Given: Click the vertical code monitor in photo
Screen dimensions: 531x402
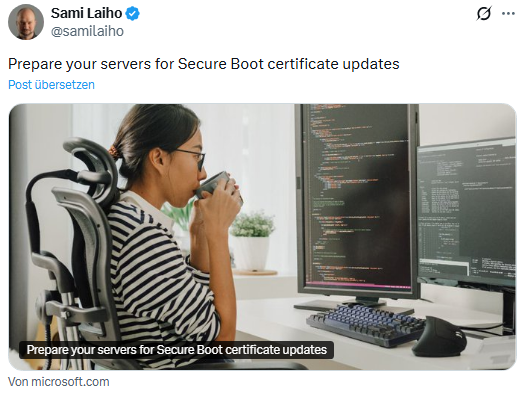Looking at the screenshot, I should (358, 199).
